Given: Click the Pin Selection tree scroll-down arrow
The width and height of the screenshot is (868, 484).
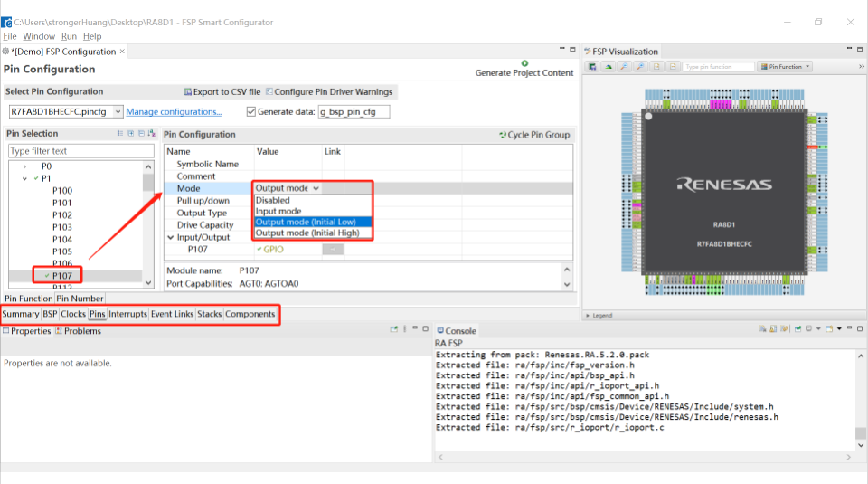Looking at the screenshot, I should point(147,282).
